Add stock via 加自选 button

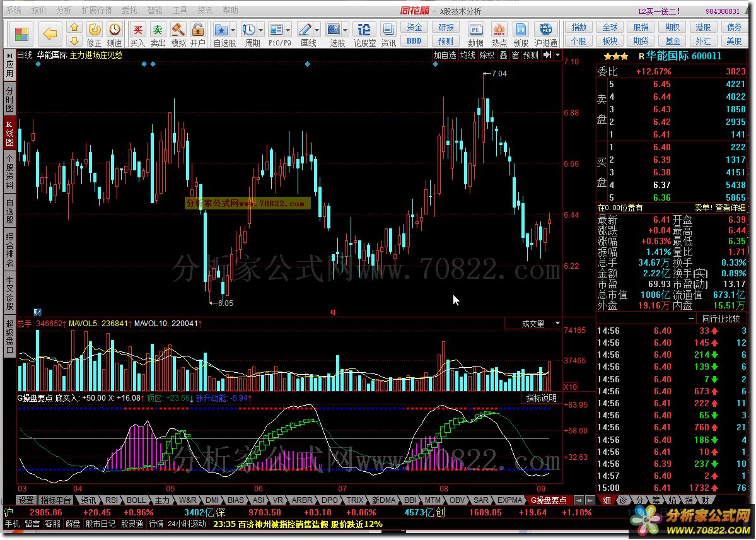pos(445,55)
